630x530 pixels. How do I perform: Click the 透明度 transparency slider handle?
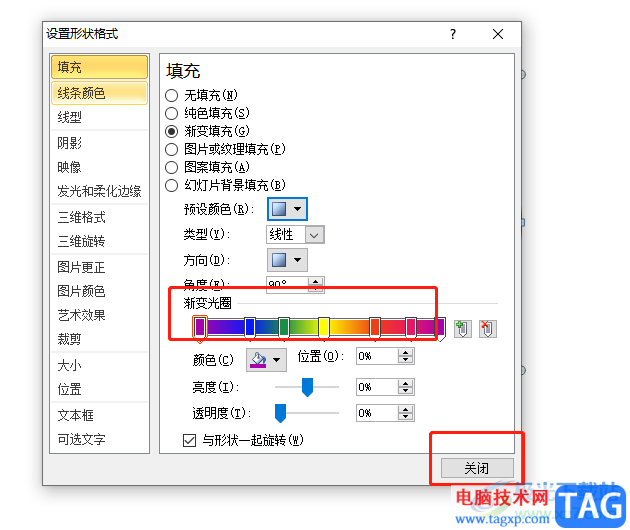click(x=280, y=413)
